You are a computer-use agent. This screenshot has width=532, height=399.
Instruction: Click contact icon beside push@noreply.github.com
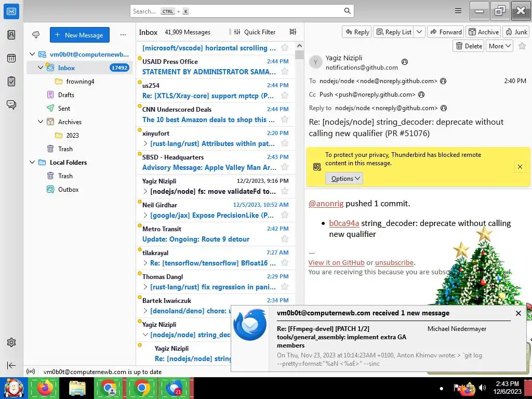click(x=421, y=95)
